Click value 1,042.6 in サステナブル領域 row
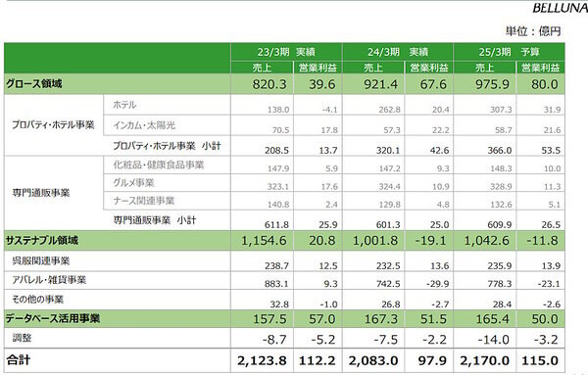 coord(486,241)
